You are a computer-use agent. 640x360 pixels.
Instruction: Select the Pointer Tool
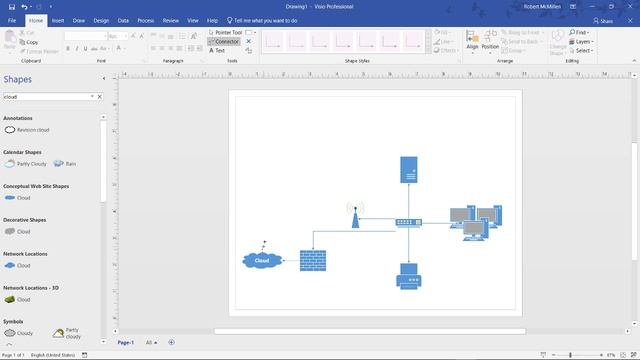pos(225,32)
